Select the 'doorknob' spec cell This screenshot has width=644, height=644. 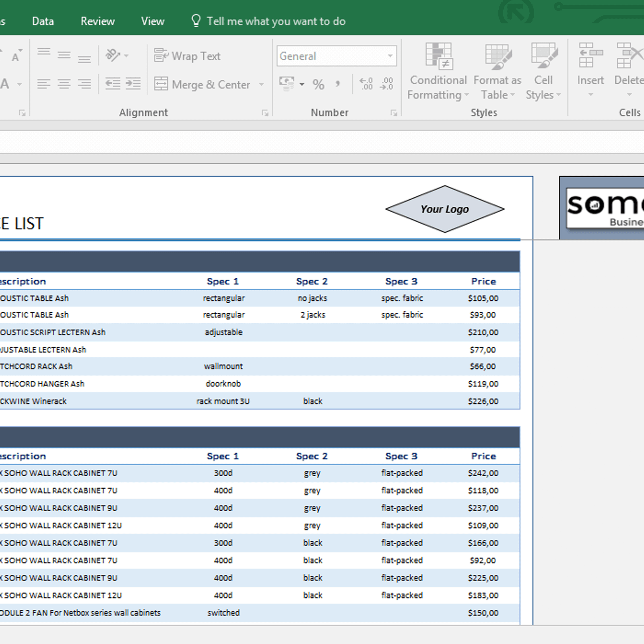223,384
